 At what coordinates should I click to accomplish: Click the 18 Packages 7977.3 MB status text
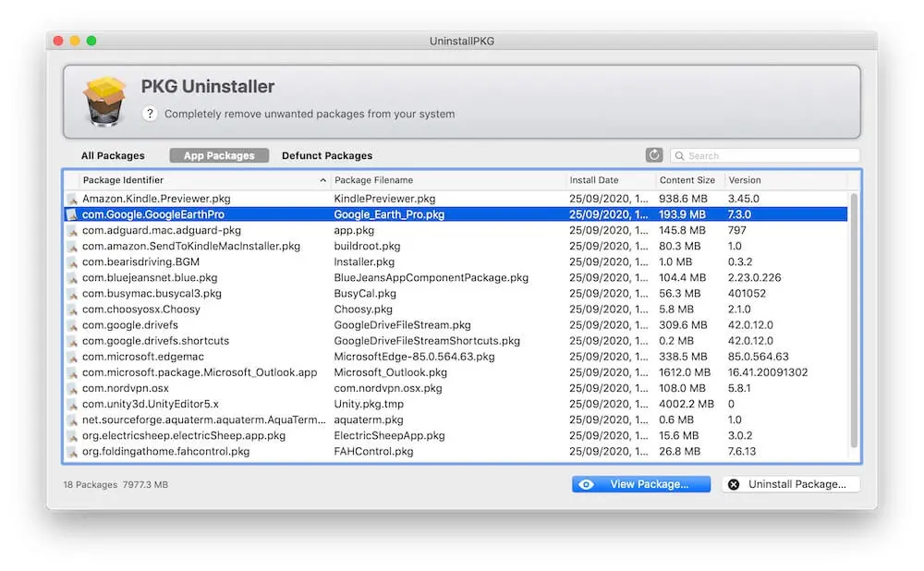pos(115,485)
